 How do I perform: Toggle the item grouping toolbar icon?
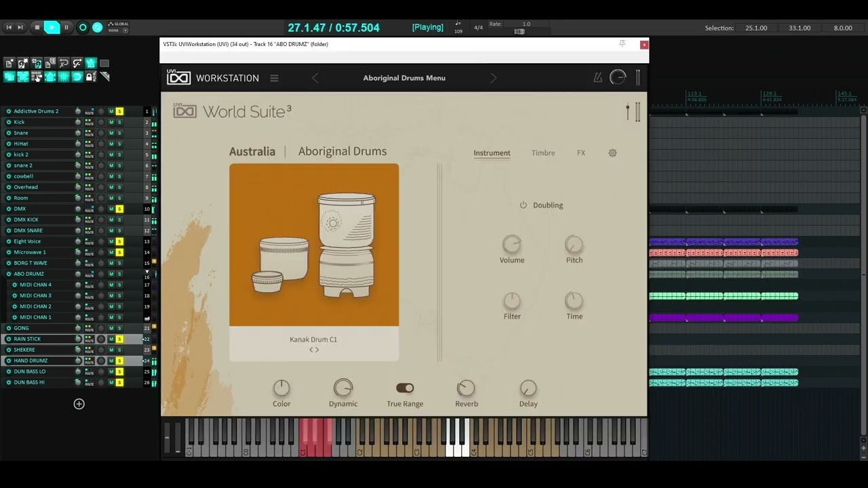23,77
